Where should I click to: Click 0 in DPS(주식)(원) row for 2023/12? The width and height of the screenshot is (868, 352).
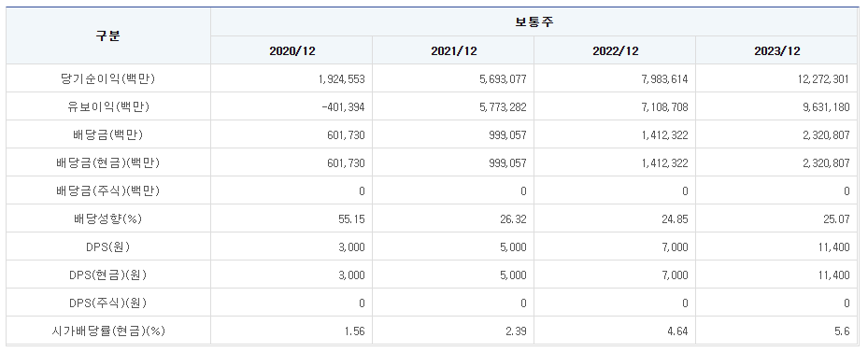coord(847,303)
